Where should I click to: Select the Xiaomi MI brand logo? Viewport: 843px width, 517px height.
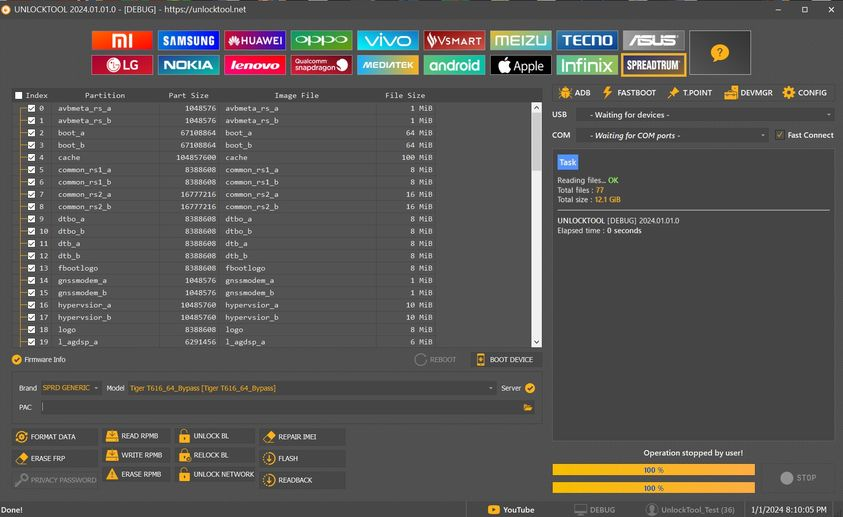click(x=122, y=40)
